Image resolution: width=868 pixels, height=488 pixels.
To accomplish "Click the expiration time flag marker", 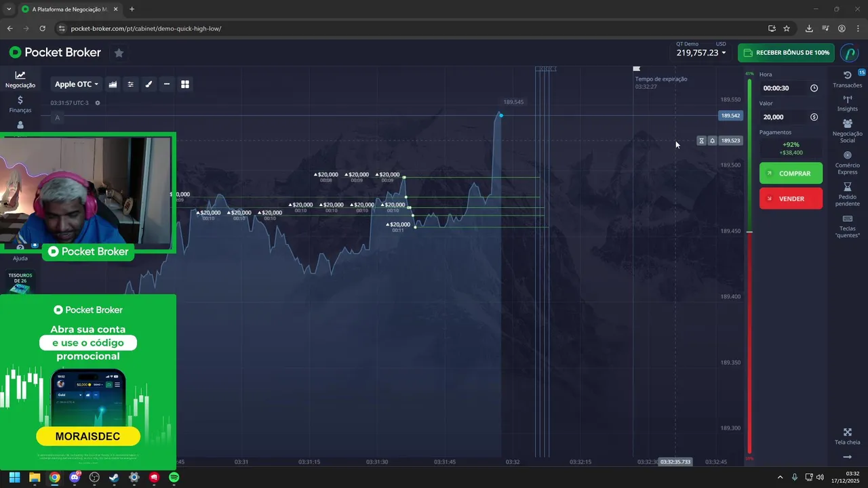I will click(x=636, y=68).
